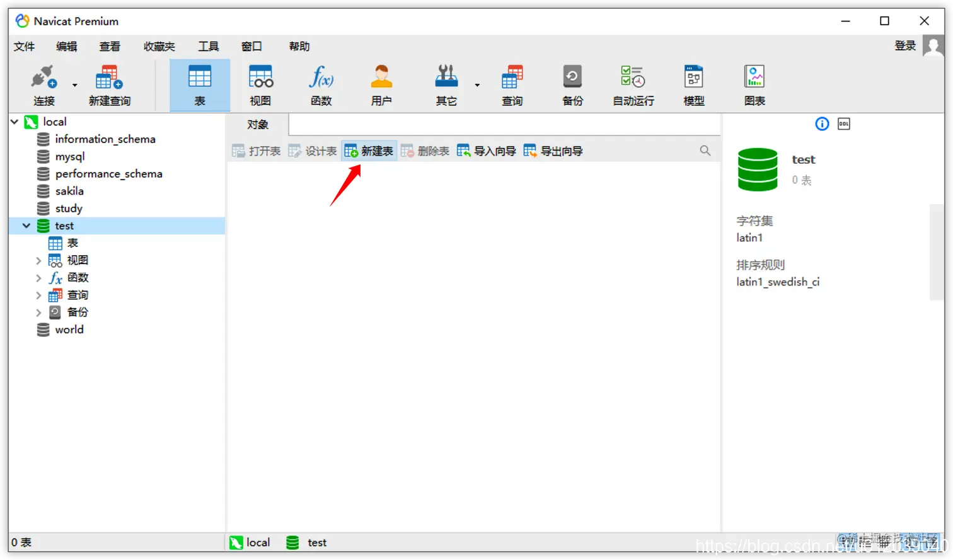953x560 pixels.
Task: Click the Automation (自动运行) toolbar icon
Action: point(633,77)
